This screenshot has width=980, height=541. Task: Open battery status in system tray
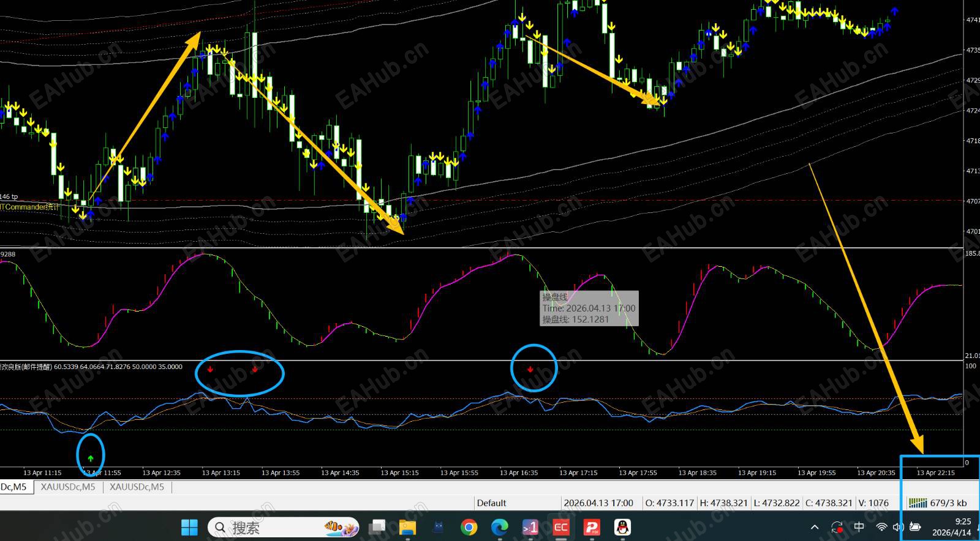point(915,527)
